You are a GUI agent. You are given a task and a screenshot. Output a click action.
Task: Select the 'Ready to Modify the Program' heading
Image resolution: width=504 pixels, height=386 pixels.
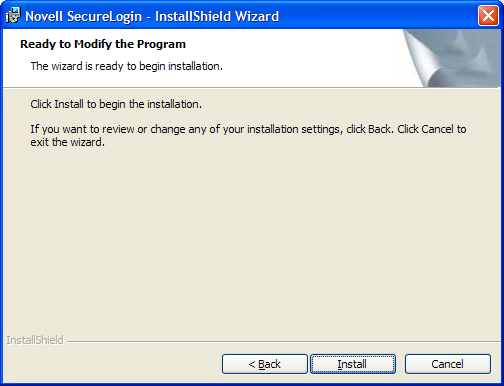103,44
